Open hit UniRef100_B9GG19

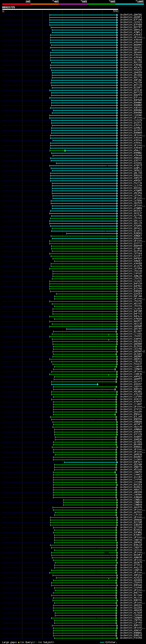click(131, 239)
